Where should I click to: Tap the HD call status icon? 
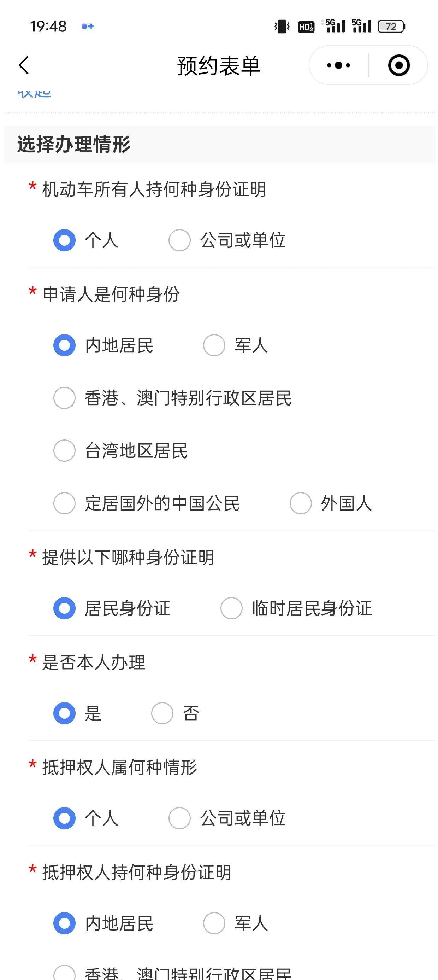coord(306,27)
